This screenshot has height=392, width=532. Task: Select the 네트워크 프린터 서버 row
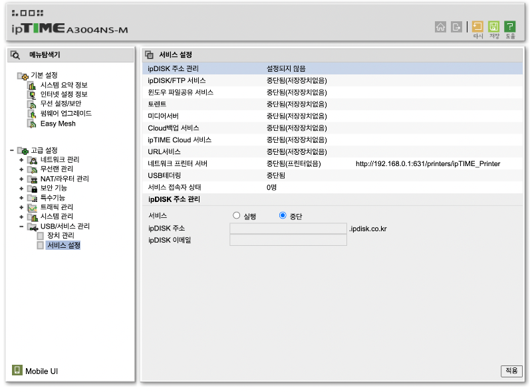coord(332,164)
